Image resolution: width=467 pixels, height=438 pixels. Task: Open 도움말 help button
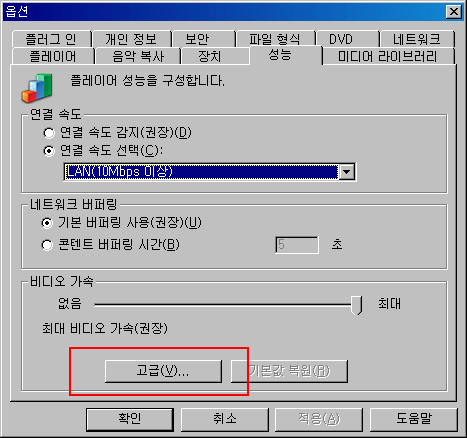click(x=414, y=419)
